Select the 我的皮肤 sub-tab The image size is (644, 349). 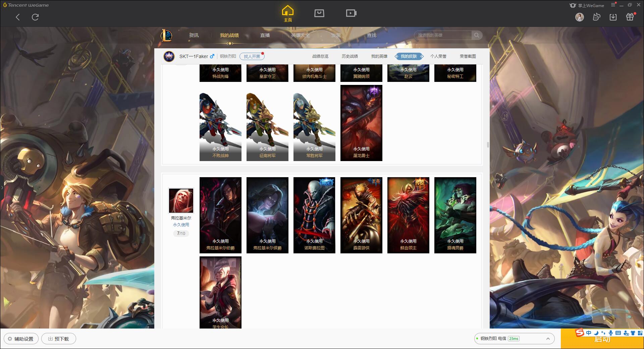click(x=409, y=56)
